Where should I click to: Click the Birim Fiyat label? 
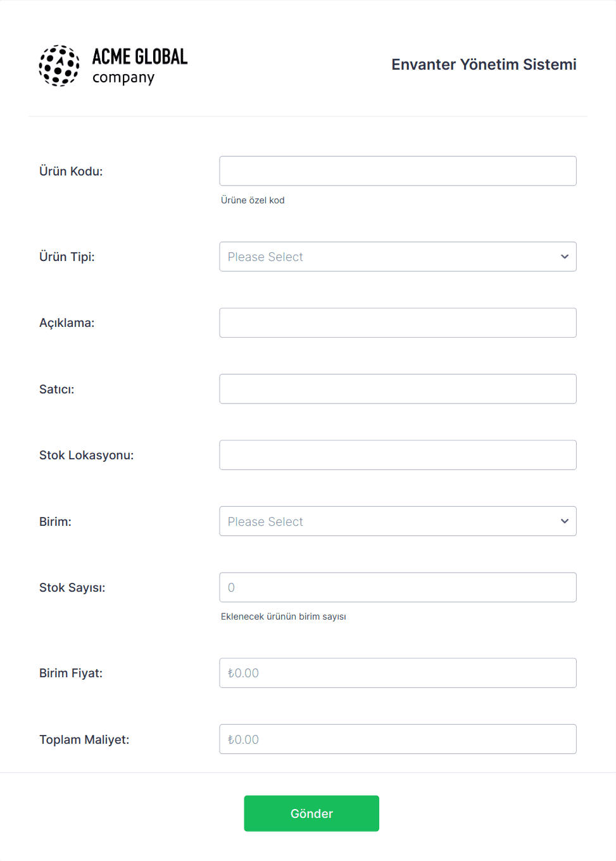71,673
